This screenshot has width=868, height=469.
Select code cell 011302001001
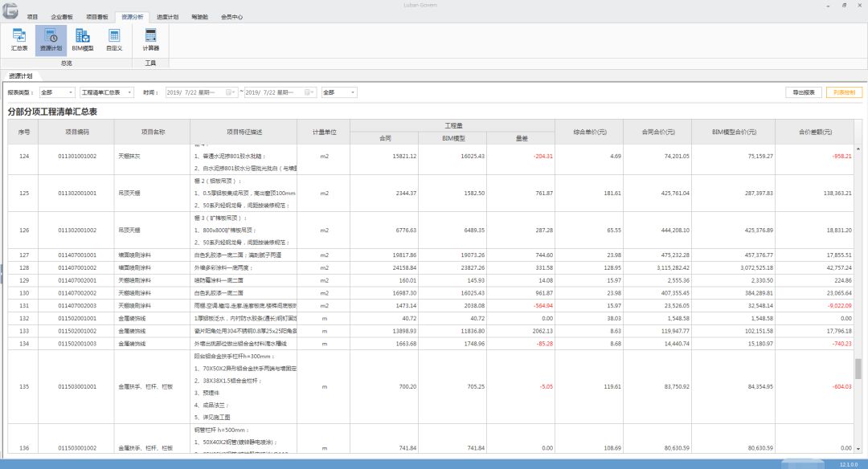click(77, 193)
